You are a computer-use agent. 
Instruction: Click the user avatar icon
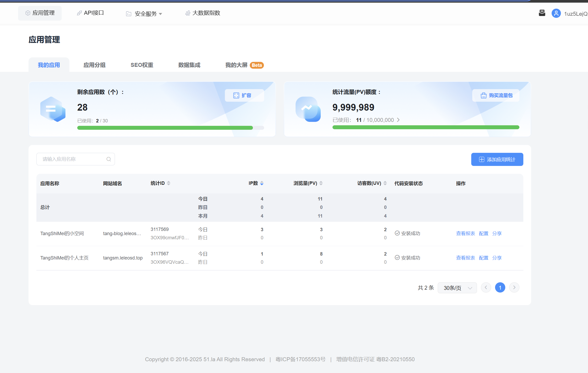(556, 13)
